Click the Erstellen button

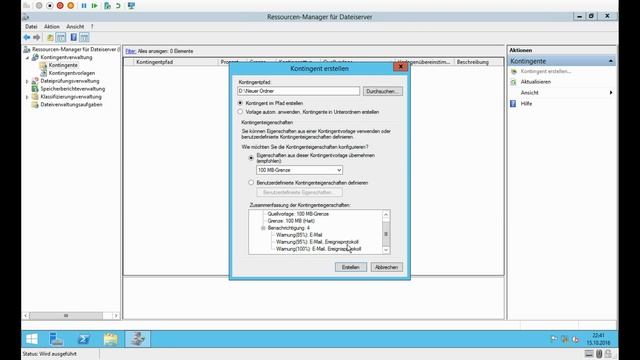coord(351,267)
